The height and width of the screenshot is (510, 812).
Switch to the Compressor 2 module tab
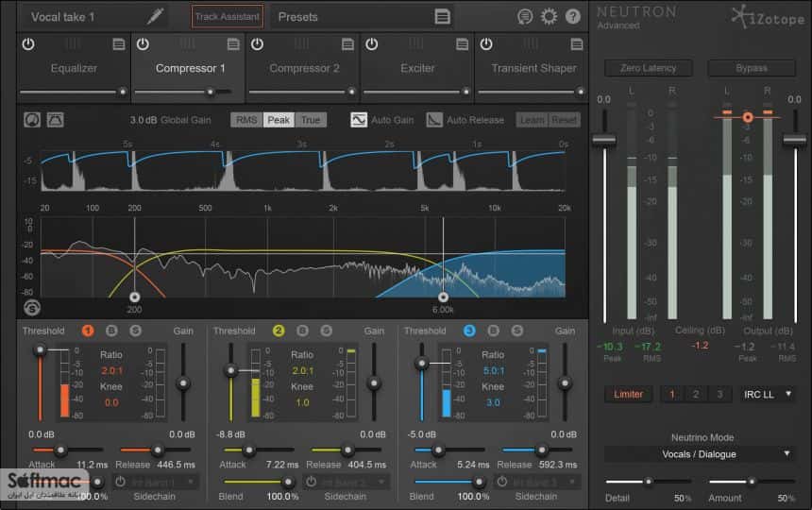[304, 68]
